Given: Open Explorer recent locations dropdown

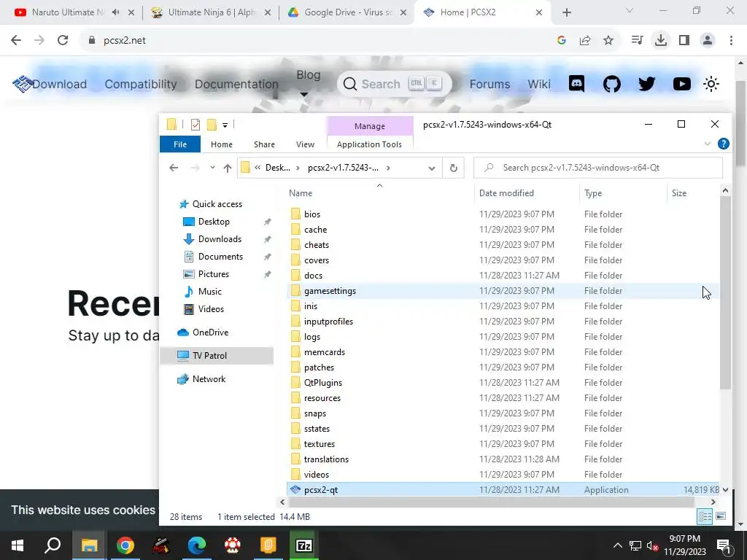Looking at the screenshot, I should click(212, 168).
